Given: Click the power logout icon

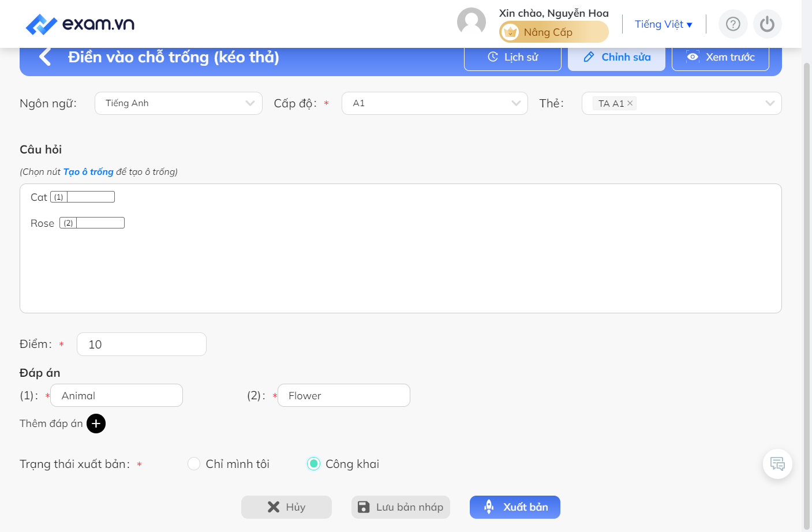Looking at the screenshot, I should (768, 24).
